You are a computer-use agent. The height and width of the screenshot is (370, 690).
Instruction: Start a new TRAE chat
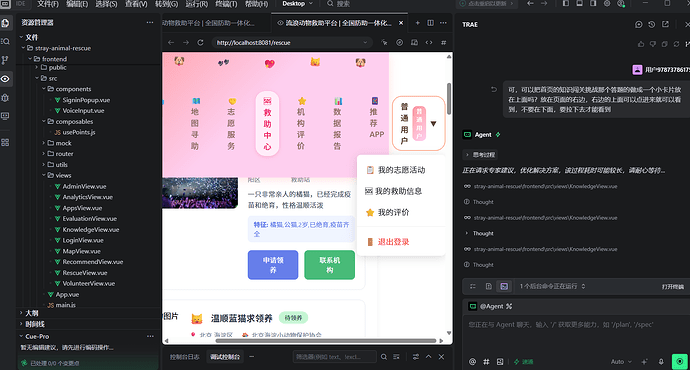click(639, 25)
